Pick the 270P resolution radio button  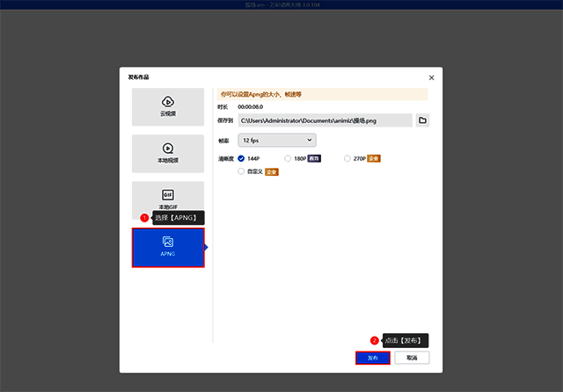coord(347,158)
